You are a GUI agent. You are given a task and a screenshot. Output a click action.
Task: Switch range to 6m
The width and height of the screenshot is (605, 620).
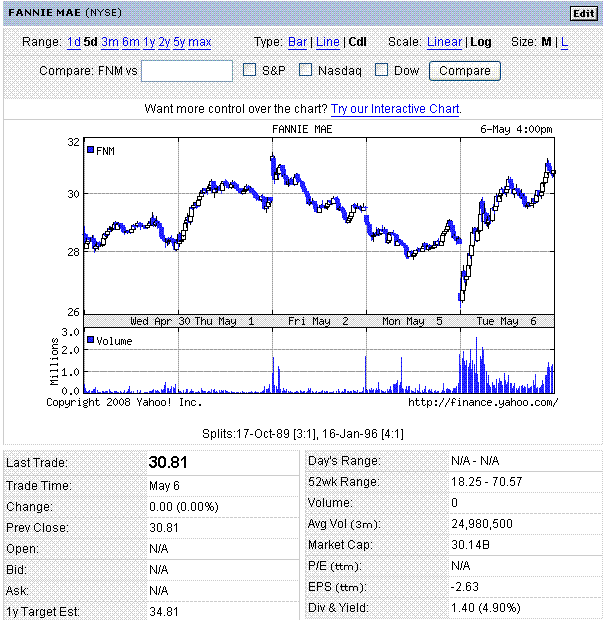pyautogui.click(x=130, y=42)
